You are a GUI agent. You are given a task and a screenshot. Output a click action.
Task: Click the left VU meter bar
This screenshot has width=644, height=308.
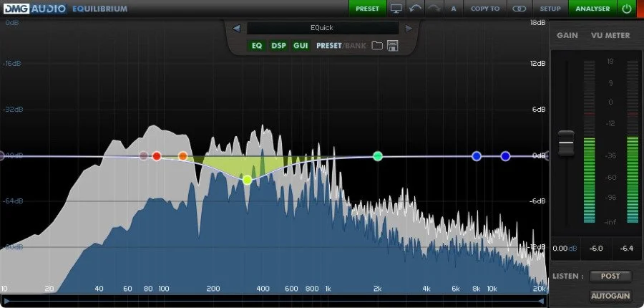pyautogui.click(x=589, y=142)
